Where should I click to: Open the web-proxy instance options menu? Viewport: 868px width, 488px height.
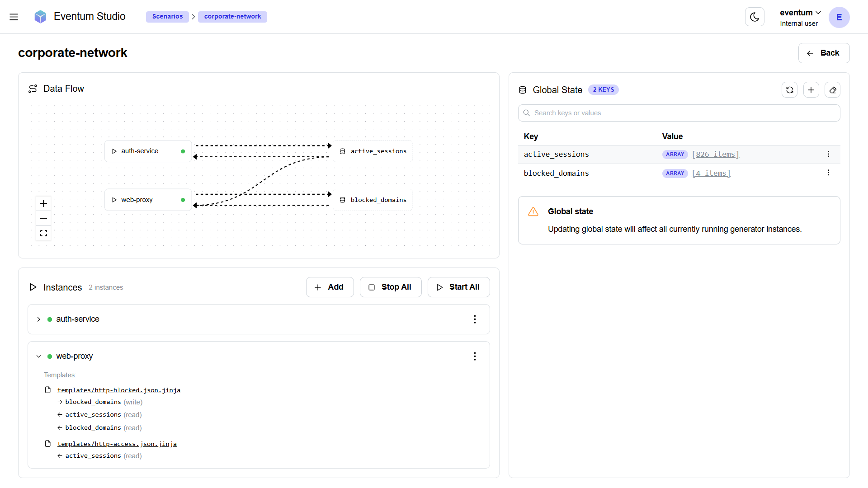[475, 356]
